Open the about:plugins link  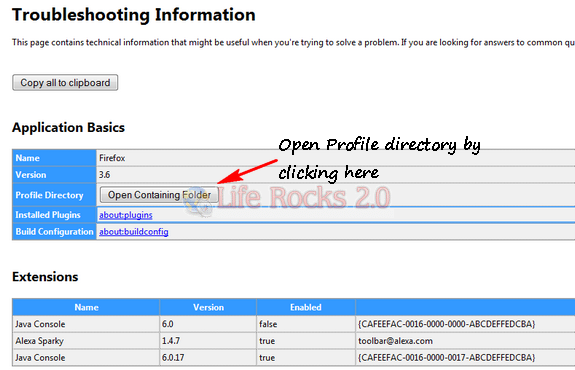point(125,215)
